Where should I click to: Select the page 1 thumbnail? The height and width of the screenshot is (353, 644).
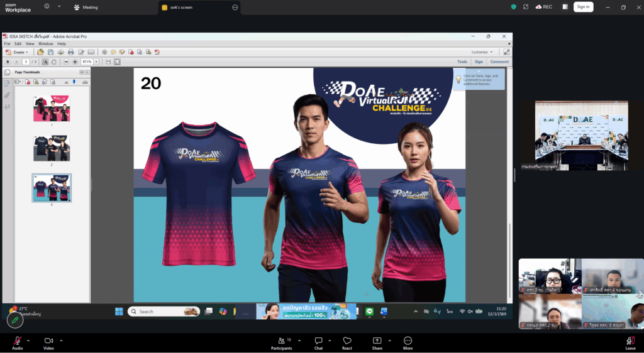click(x=52, y=109)
